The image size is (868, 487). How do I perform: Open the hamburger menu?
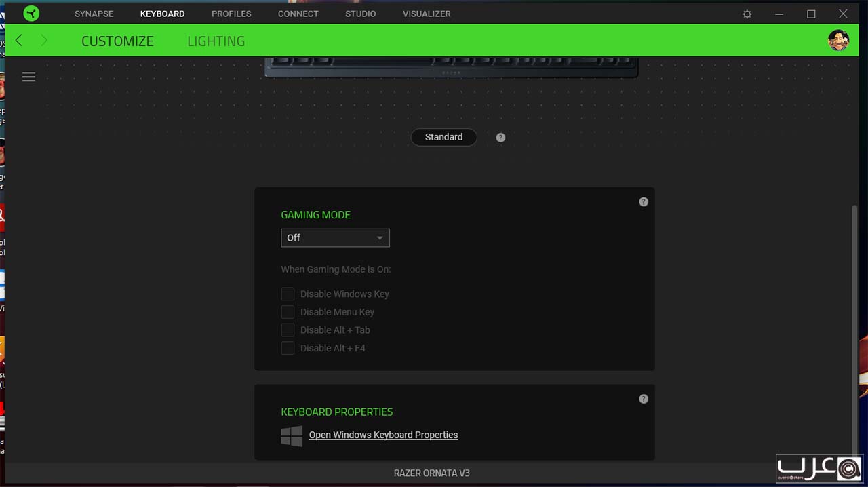tap(28, 77)
